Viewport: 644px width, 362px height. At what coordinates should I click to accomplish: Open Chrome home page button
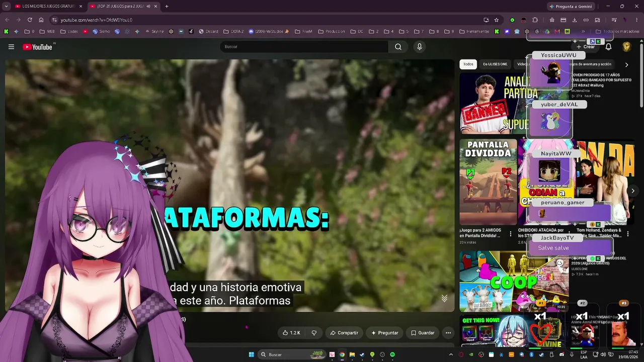pyautogui.click(x=41, y=20)
